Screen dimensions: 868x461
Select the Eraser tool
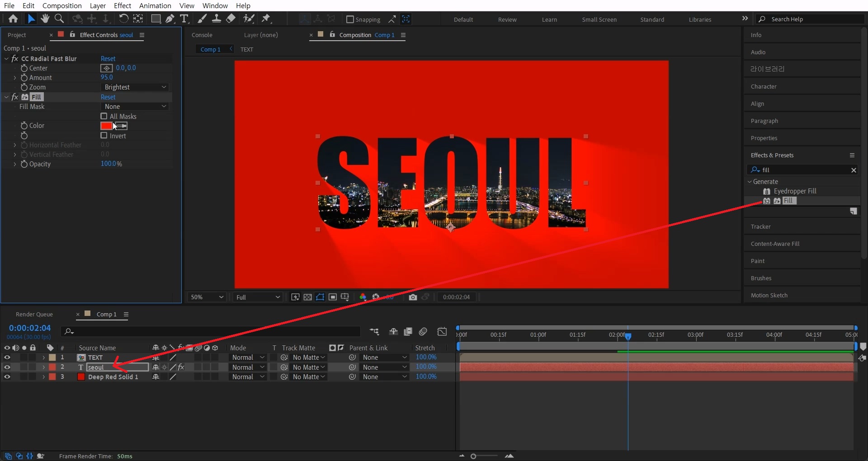tap(231, 19)
